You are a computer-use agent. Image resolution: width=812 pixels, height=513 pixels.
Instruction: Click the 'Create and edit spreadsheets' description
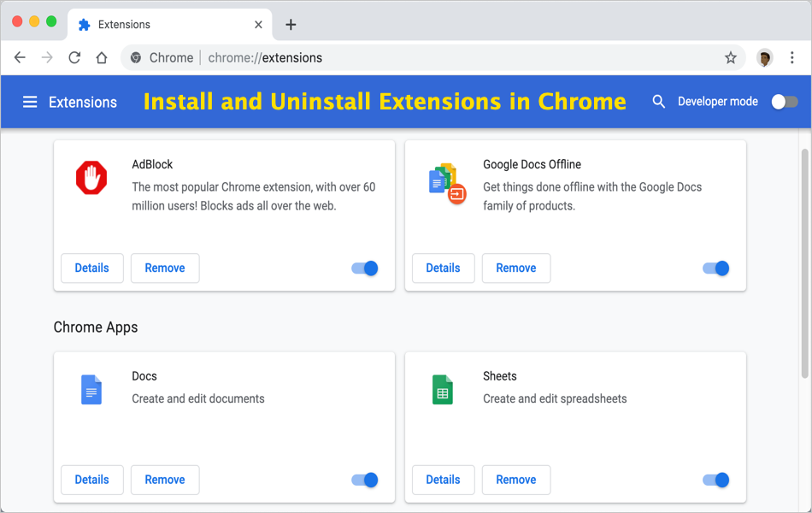click(x=555, y=398)
